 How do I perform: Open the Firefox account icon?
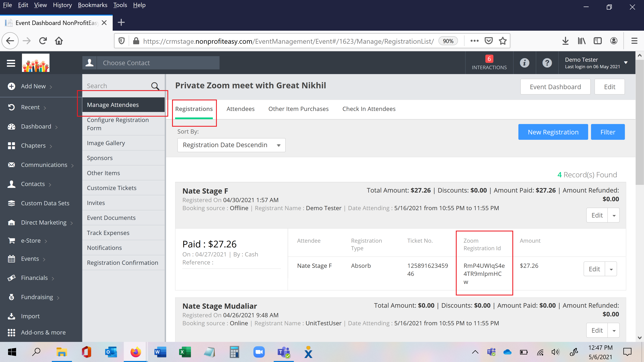613,41
